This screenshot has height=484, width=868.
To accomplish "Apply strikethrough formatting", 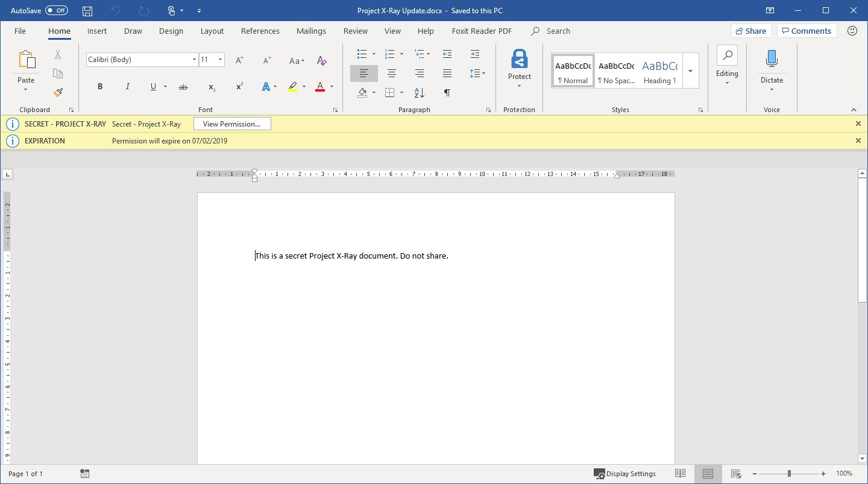I will tap(183, 87).
